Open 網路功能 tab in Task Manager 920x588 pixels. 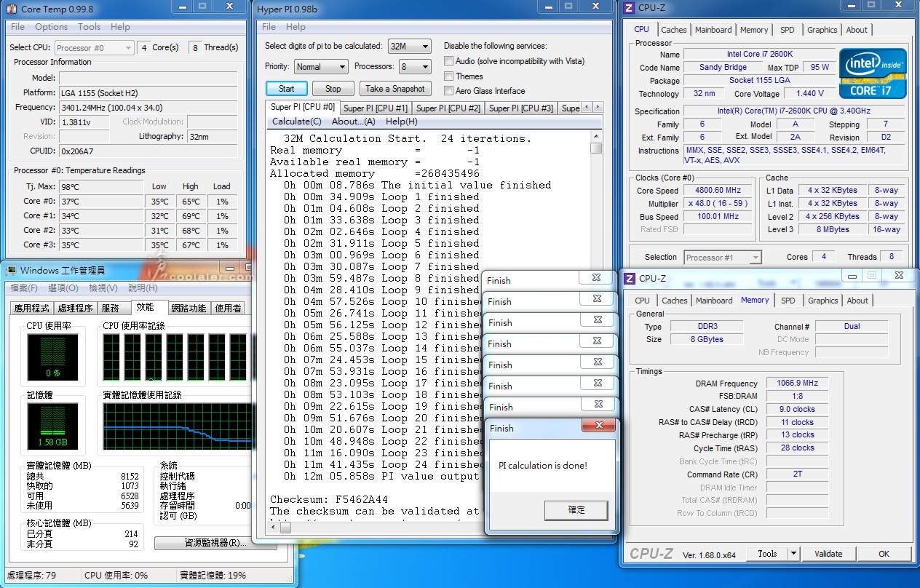click(189, 309)
